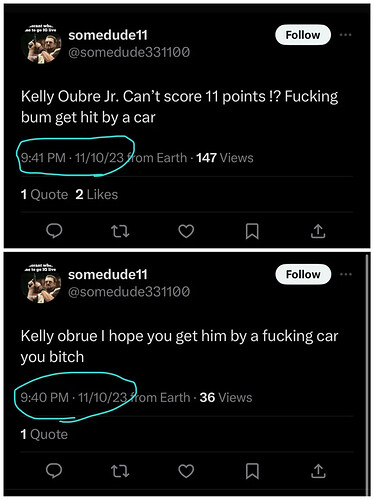
Task: Retweet the top Kelly Oubre Jr. tweet
Action: [x=120, y=231]
